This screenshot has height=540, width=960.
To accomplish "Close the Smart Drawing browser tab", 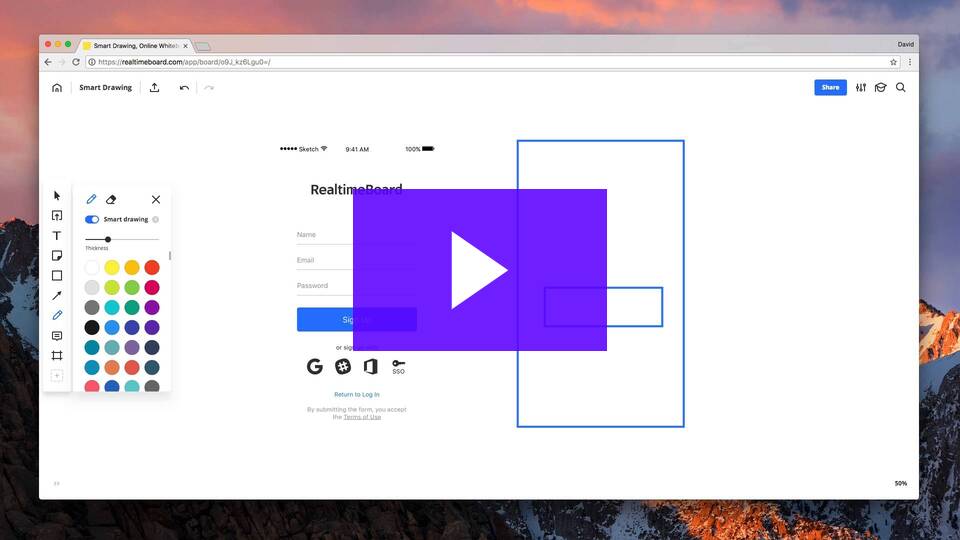I will 186,46.
